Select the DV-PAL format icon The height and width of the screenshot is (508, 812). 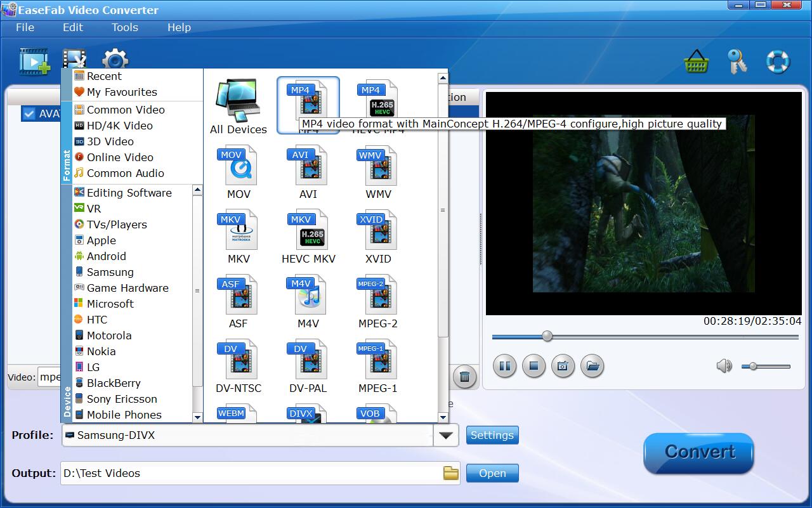[308, 367]
